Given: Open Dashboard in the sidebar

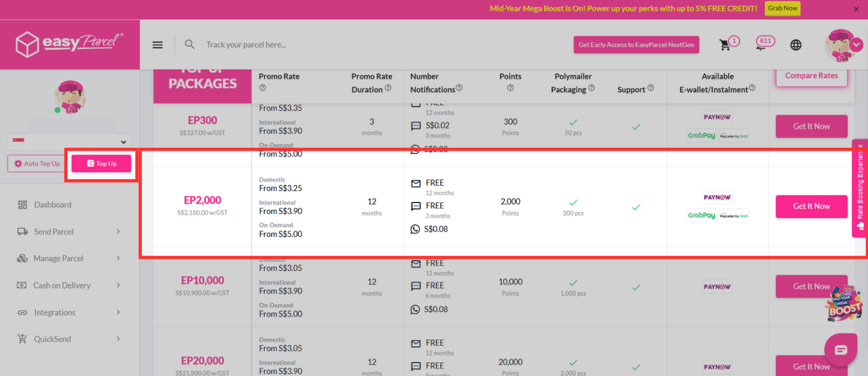Looking at the screenshot, I should pyautogui.click(x=52, y=205).
